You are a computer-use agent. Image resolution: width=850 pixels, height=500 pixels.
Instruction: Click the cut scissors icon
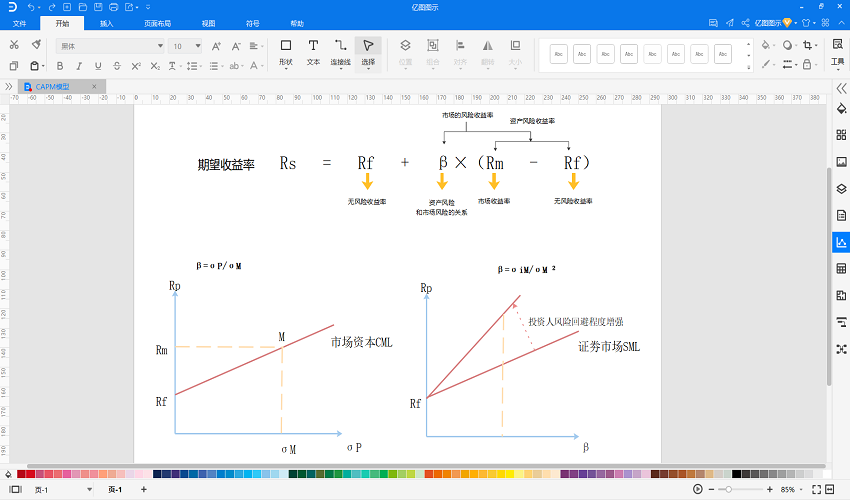point(14,45)
